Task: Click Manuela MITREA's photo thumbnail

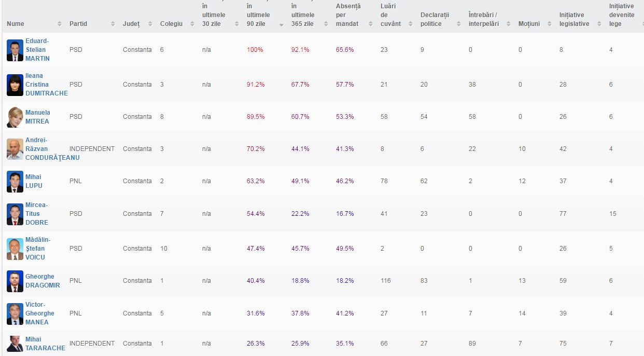Action: click(15, 117)
